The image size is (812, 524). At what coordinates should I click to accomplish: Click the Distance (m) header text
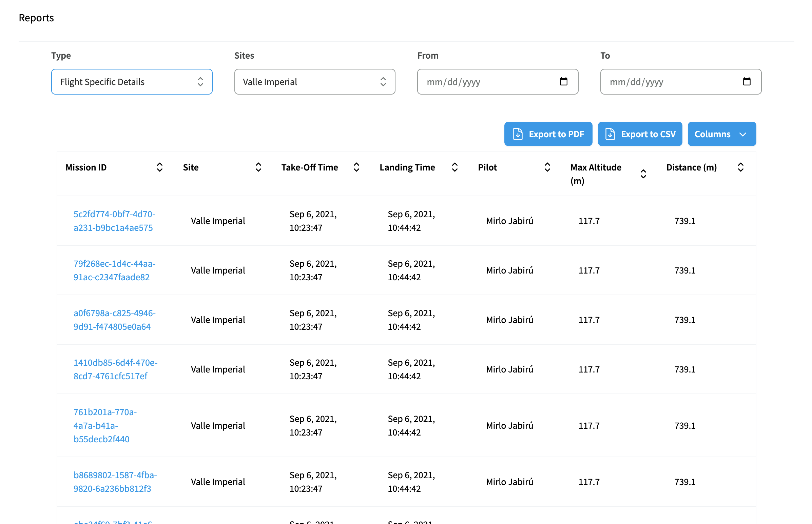point(692,167)
